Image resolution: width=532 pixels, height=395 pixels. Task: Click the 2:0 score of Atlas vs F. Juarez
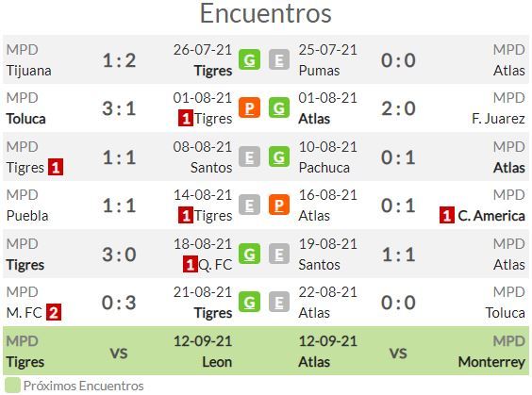398,108
